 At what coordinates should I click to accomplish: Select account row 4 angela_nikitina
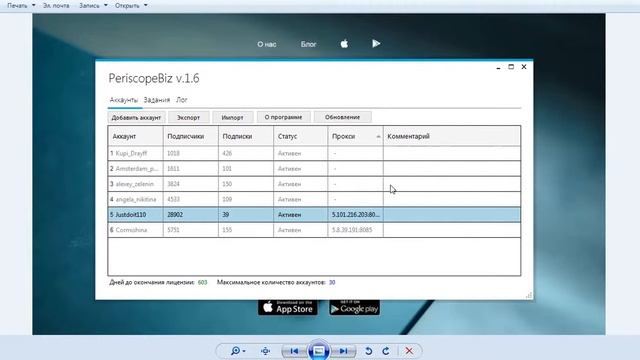(314, 199)
